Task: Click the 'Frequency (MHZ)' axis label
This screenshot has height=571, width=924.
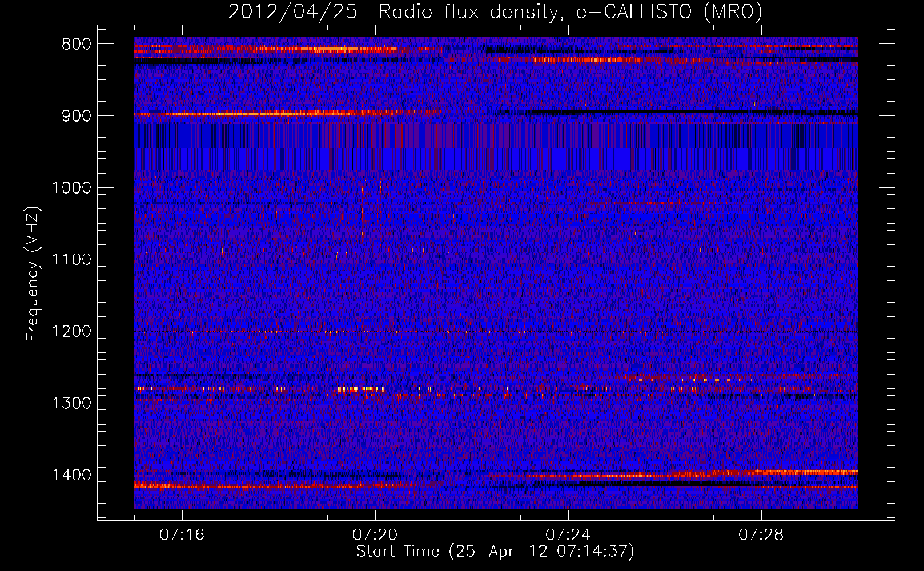Action: tap(33, 274)
